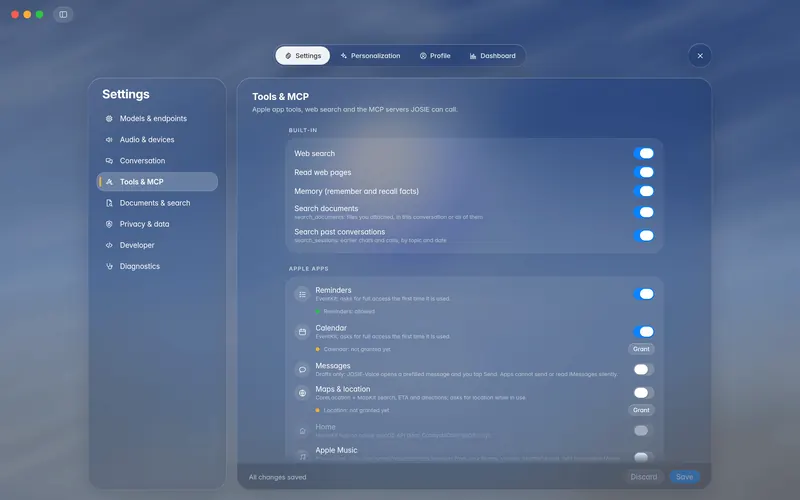800x500 pixels.
Task: Enable the Messages toggle
Action: 643,369
